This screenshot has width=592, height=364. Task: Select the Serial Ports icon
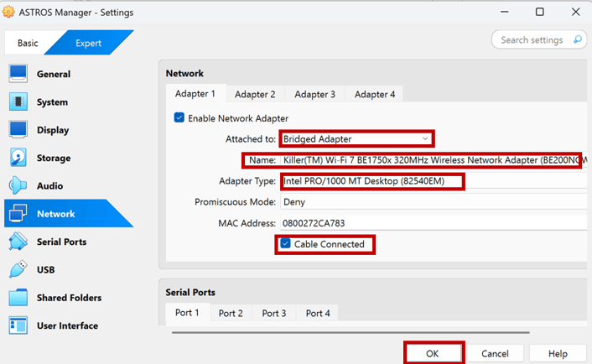pos(18,242)
